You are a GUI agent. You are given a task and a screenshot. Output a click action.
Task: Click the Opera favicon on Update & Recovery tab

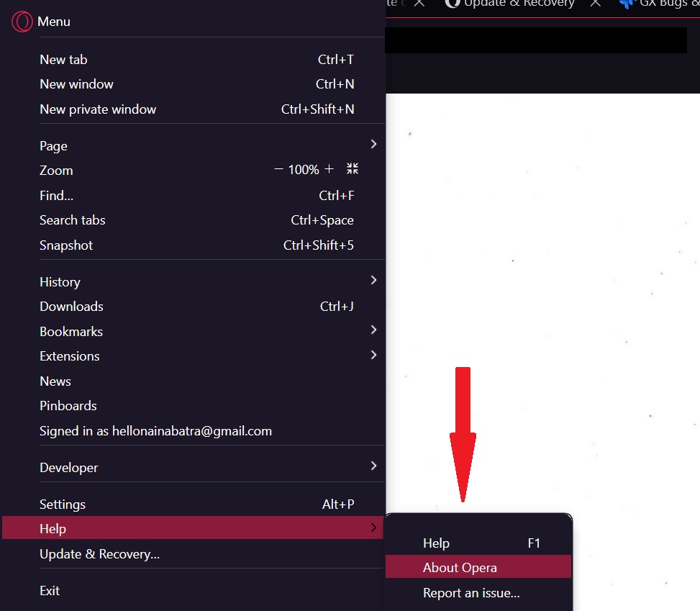coord(453,3)
